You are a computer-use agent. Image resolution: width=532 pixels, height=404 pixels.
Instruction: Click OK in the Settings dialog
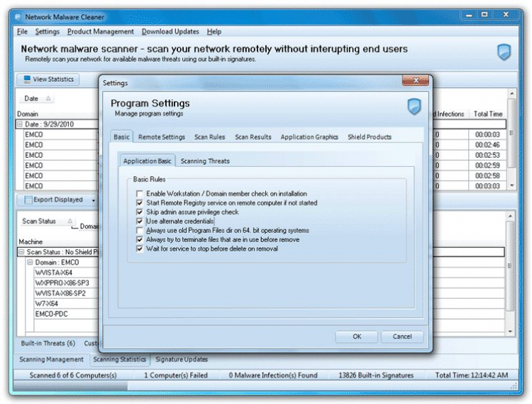tap(357, 337)
